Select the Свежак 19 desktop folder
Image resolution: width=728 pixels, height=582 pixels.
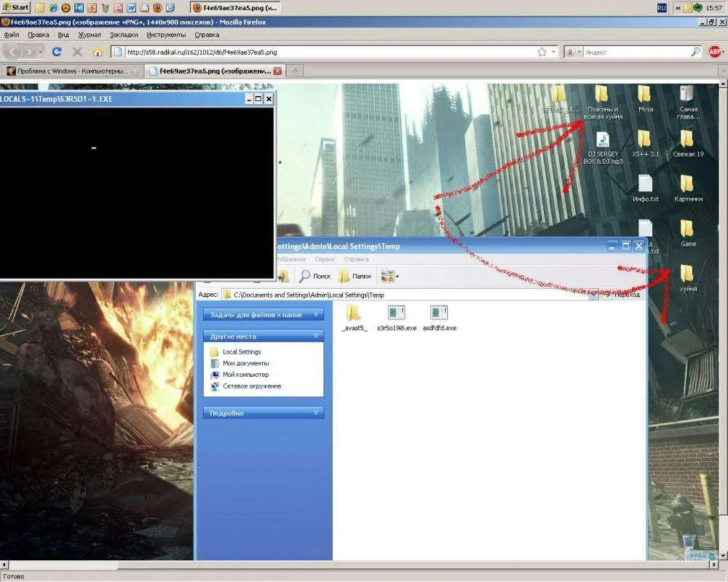688,143
